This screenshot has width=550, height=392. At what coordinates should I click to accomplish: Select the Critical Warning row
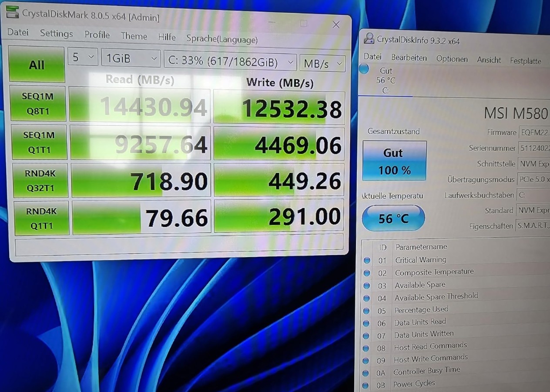(x=456, y=260)
